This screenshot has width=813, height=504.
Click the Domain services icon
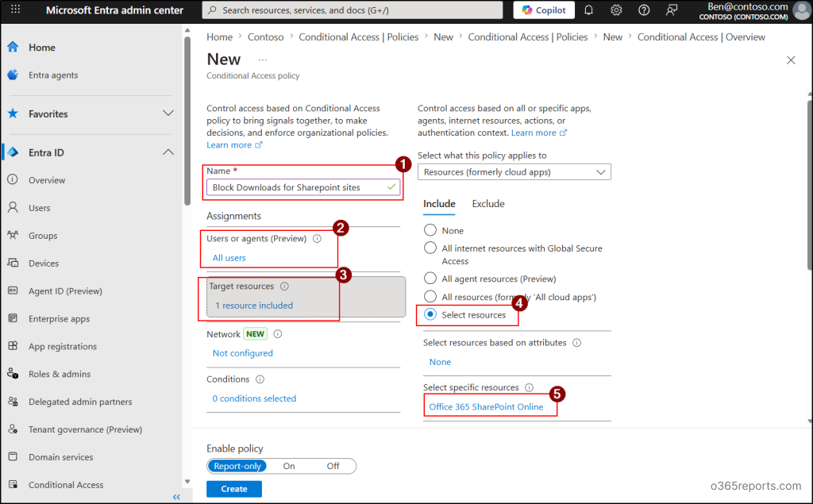click(13, 457)
